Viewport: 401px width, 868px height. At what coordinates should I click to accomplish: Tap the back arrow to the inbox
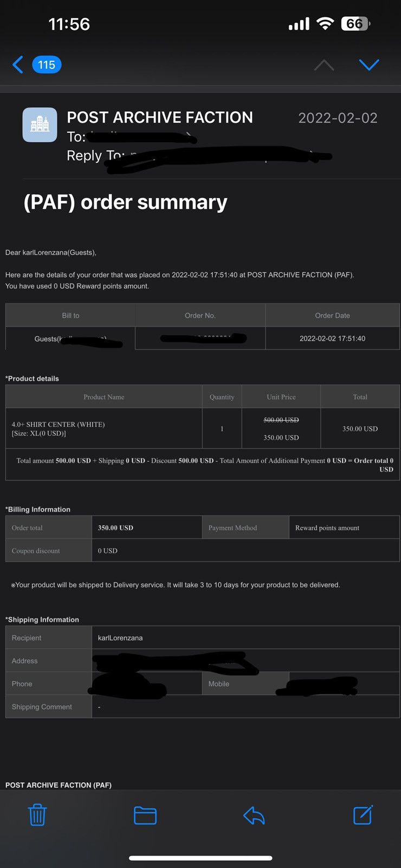coord(18,65)
